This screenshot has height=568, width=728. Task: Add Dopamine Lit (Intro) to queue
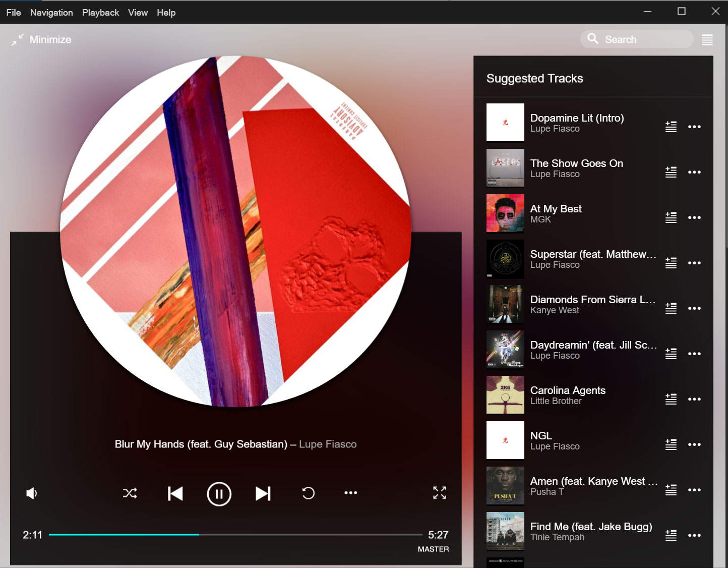click(671, 127)
